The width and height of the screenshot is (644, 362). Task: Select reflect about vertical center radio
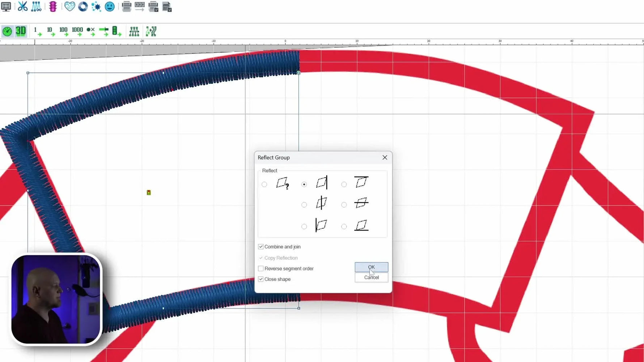[304, 205]
